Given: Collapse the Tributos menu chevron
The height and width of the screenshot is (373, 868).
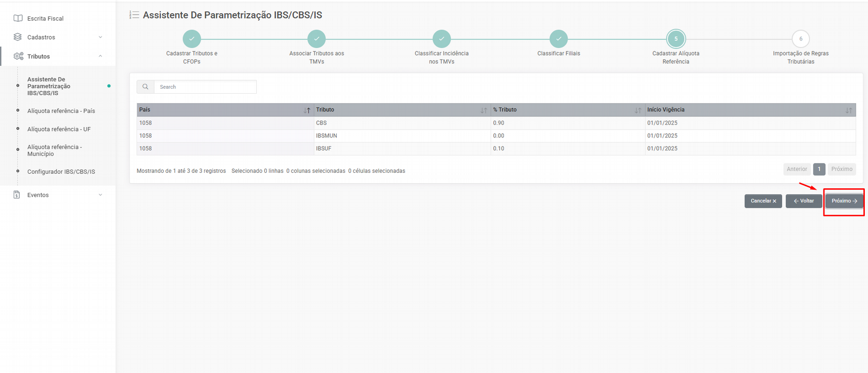Looking at the screenshot, I should 101,56.
